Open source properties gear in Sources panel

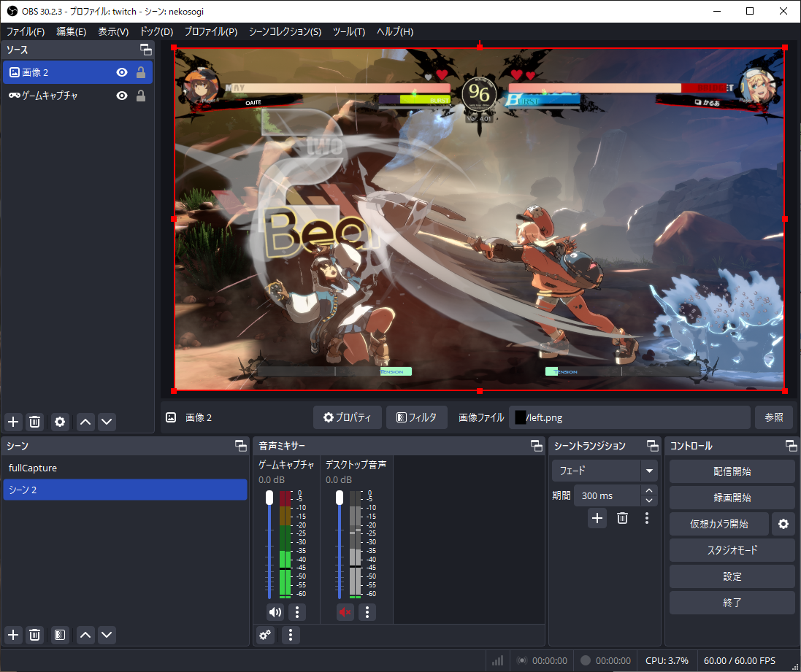(x=60, y=421)
